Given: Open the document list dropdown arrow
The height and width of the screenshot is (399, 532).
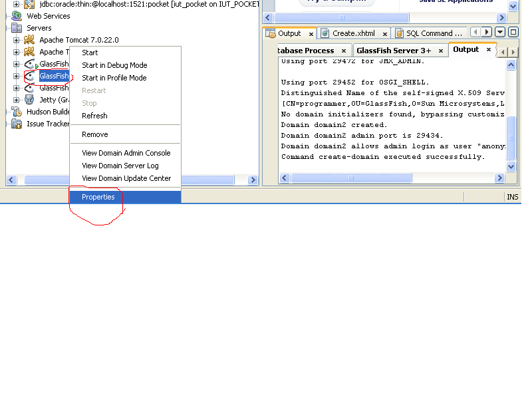Looking at the screenshot, I should point(500,32).
